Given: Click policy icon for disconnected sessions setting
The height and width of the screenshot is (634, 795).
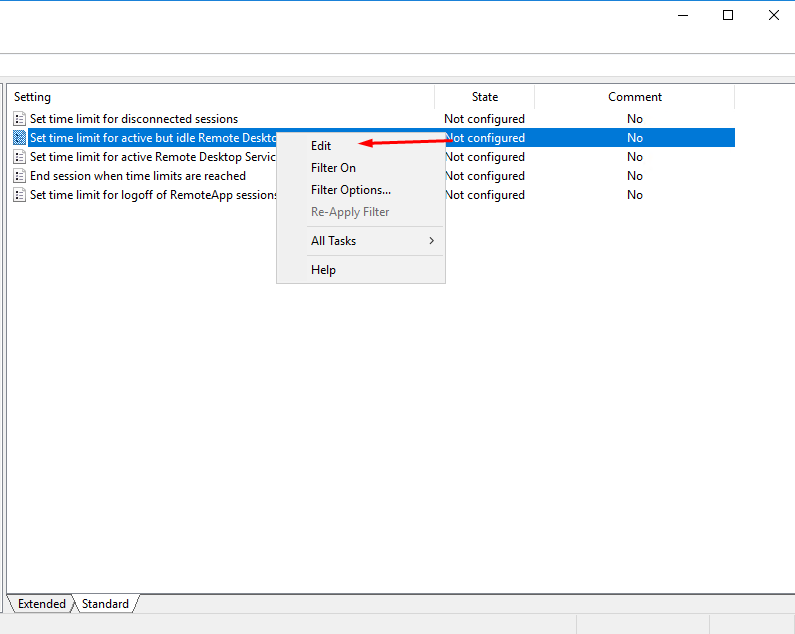Looking at the screenshot, I should point(19,119).
